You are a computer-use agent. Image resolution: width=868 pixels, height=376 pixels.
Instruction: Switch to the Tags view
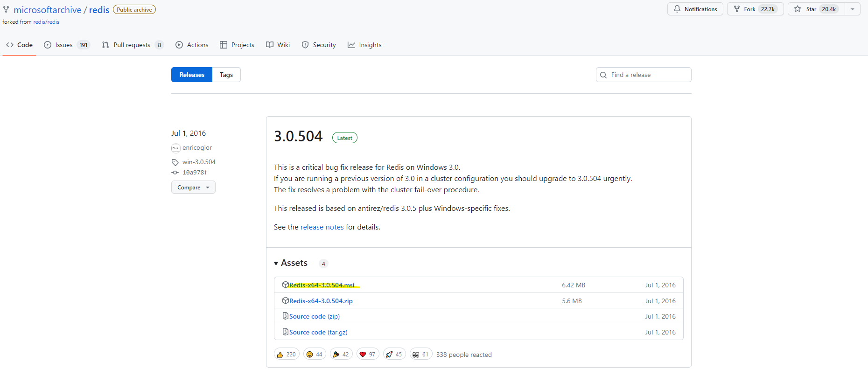[x=226, y=75]
